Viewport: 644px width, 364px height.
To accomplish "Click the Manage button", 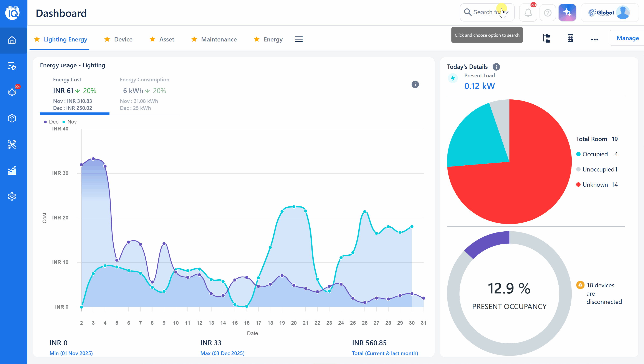I will click(627, 38).
